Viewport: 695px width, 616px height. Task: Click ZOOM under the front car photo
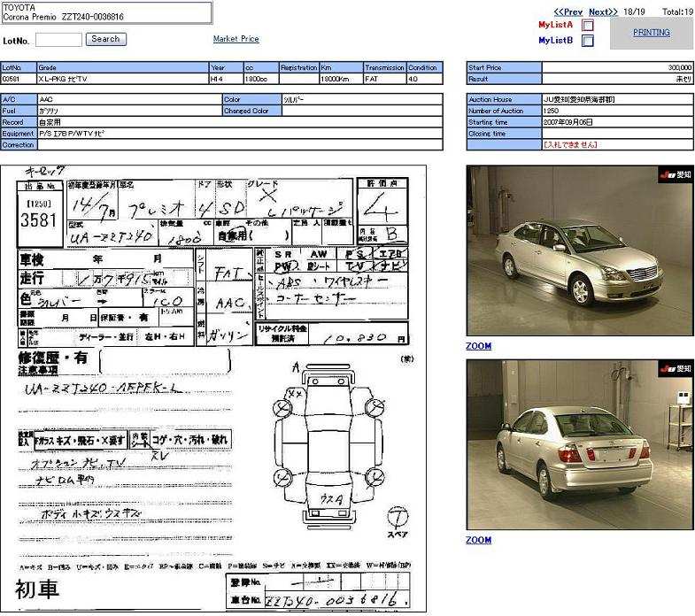(478, 346)
